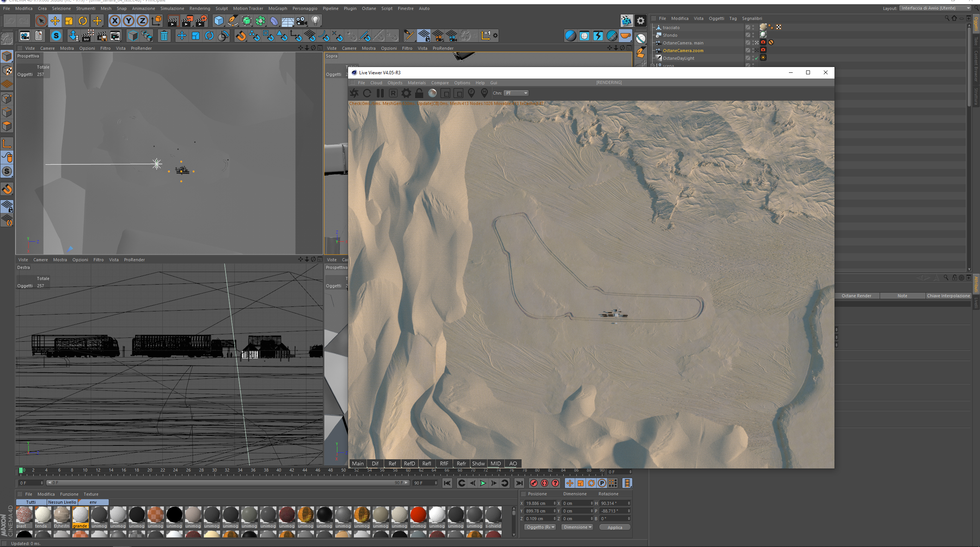980x547 pixels.
Task: Click stepper arrows of end frame 90 F field
Action: point(436,483)
